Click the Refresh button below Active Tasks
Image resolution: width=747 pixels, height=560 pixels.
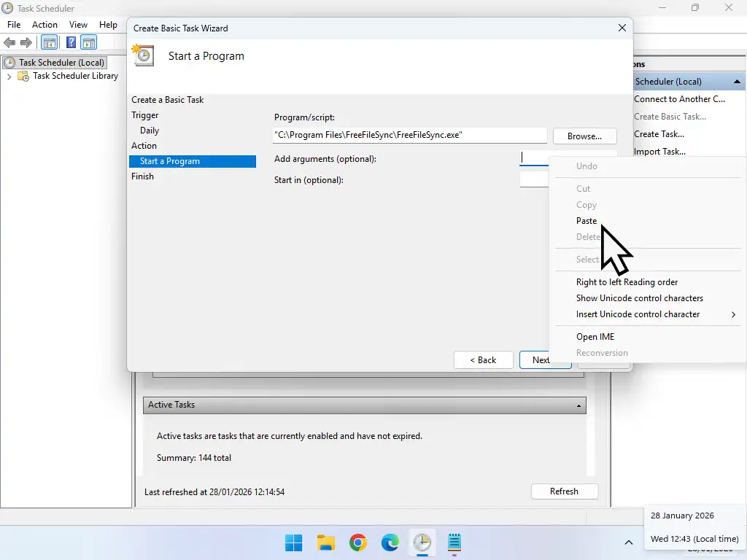tap(564, 491)
